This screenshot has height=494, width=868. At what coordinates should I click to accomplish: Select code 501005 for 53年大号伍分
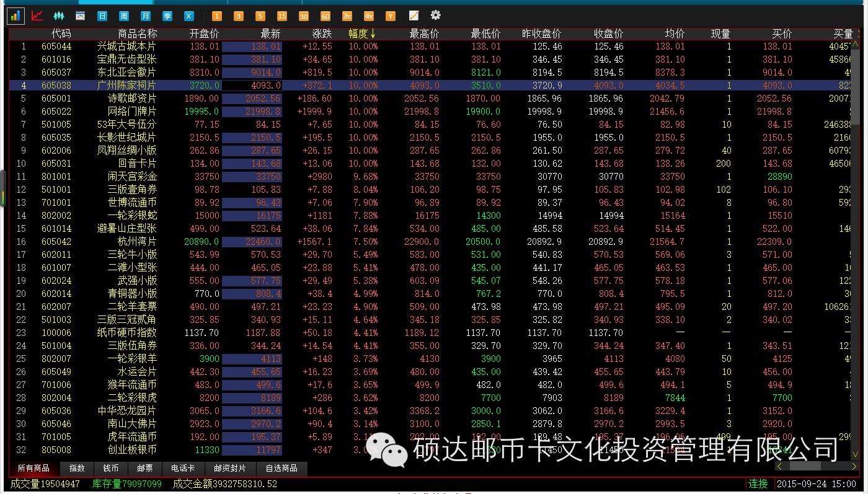pos(56,125)
